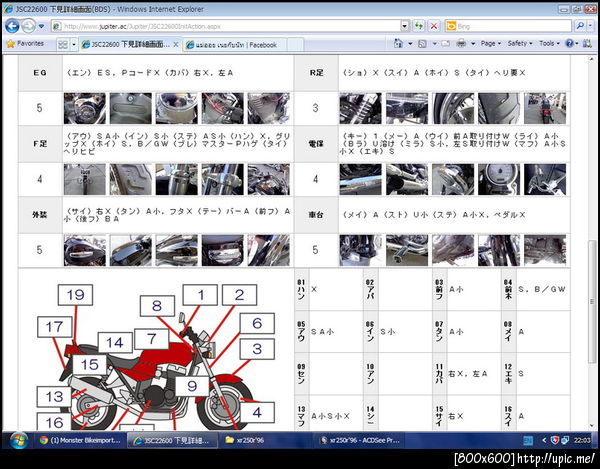Click diagram label number 9

[x=192, y=386]
